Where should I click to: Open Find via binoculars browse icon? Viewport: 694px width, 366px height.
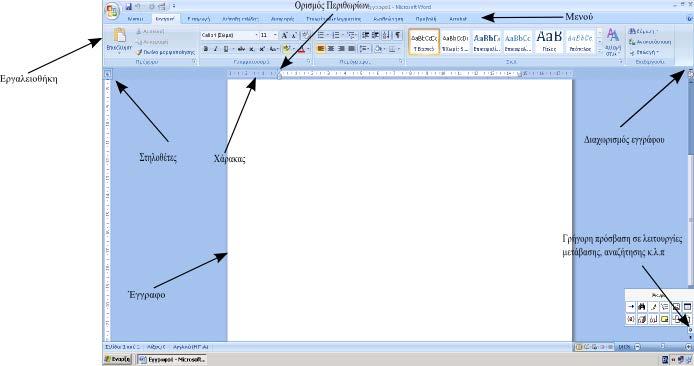pos(641,307)
